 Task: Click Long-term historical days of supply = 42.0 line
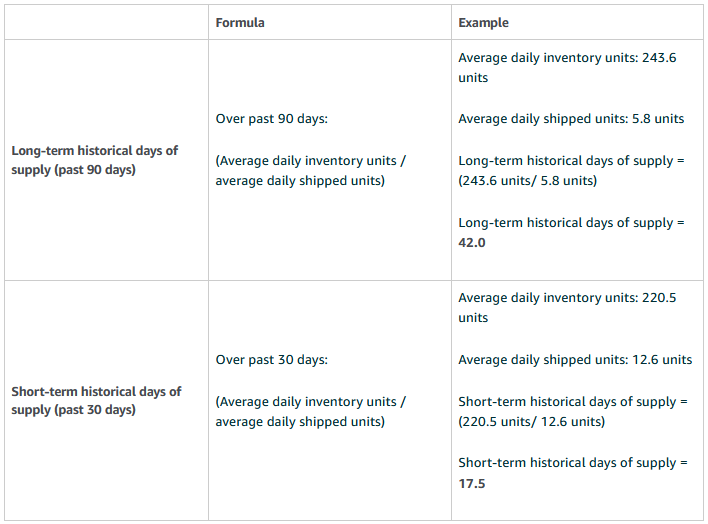click(x=571, y=233)
